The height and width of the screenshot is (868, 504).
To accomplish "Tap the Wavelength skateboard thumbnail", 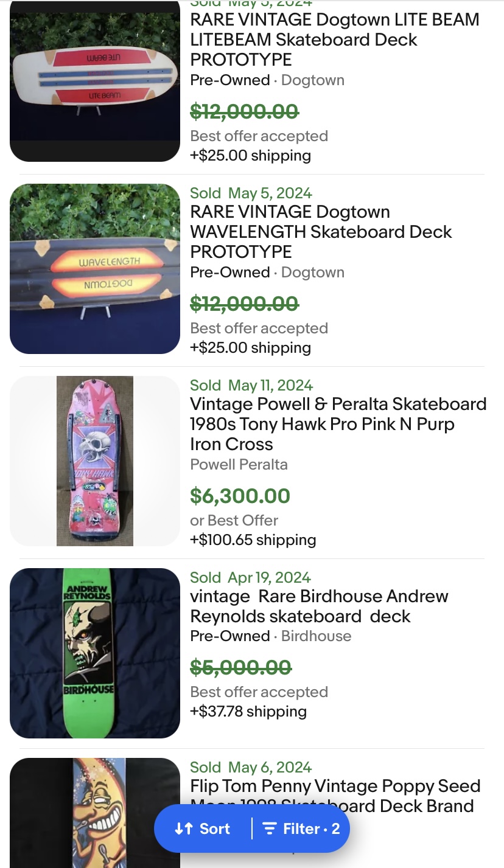I will pyautogui.click(x=95, y=268).
